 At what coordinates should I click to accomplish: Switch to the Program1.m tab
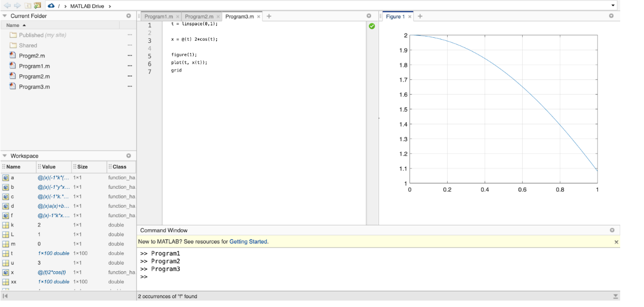158,16
